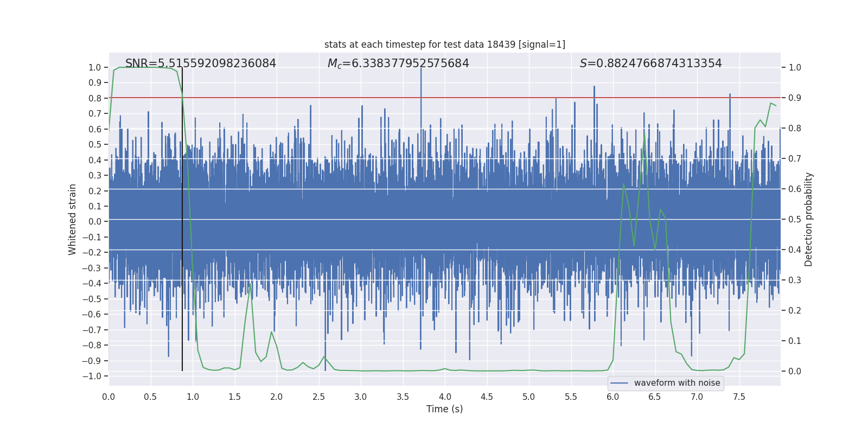Click the 7.5 tick label on the time axis

tap(739, 397)
